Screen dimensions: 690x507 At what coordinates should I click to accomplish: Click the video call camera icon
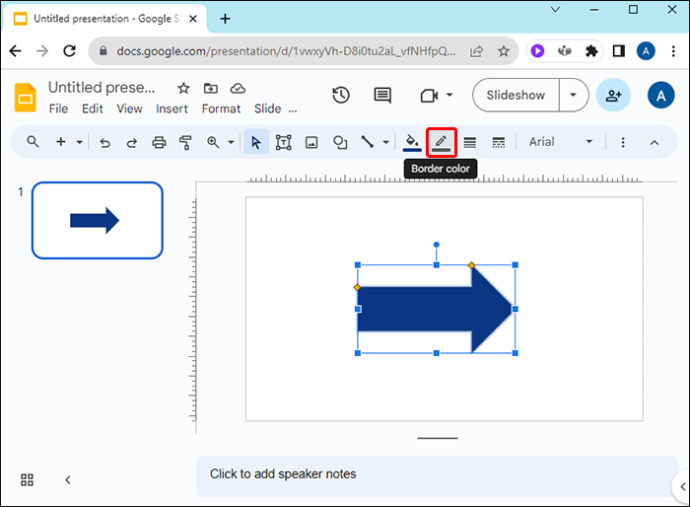429,96
